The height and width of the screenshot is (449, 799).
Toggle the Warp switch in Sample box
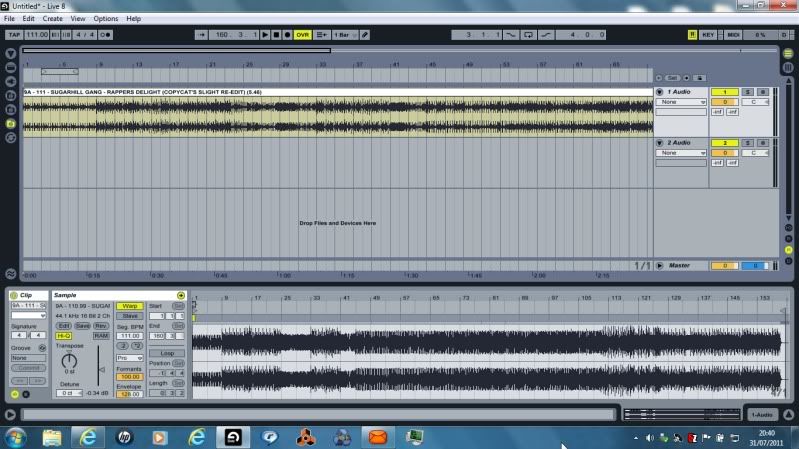[x=128, y=306]
